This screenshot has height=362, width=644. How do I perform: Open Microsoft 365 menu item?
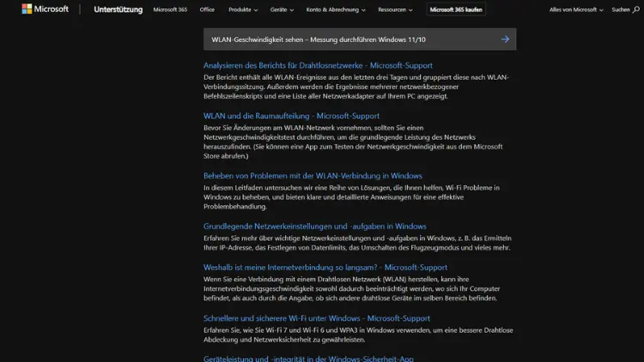[170, 9]
